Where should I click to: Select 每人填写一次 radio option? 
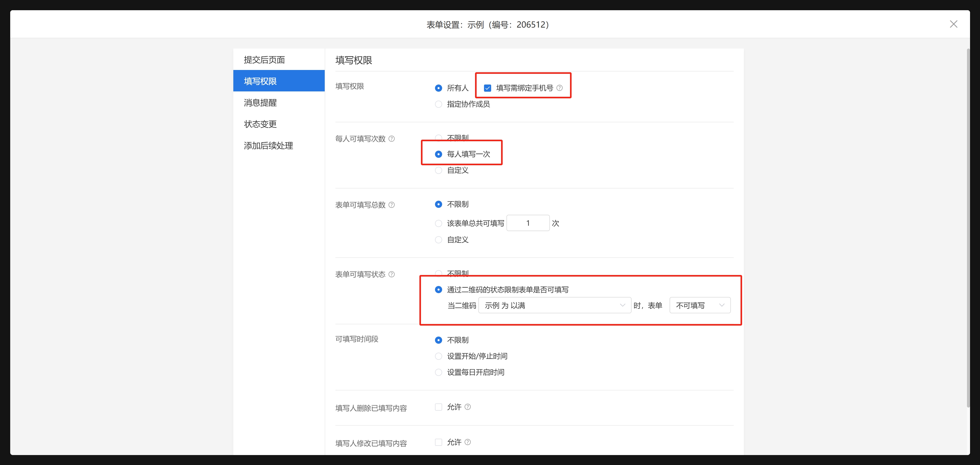(438, 154)
